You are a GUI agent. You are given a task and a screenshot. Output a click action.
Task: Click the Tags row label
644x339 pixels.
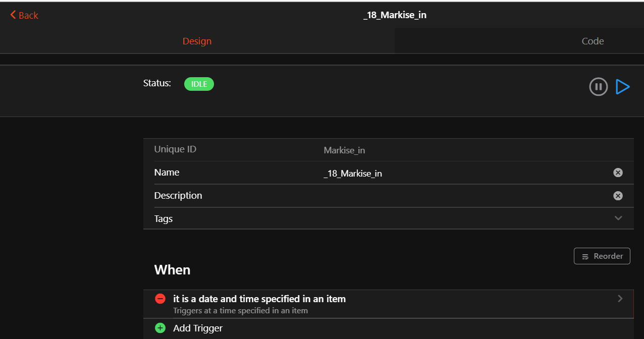pyautogui.click(x=164, y=219)
